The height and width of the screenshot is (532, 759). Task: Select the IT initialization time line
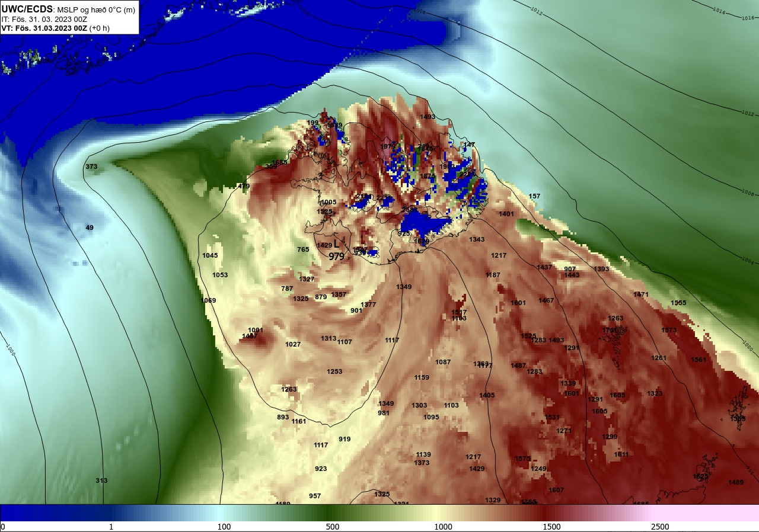tap(43, 19)
